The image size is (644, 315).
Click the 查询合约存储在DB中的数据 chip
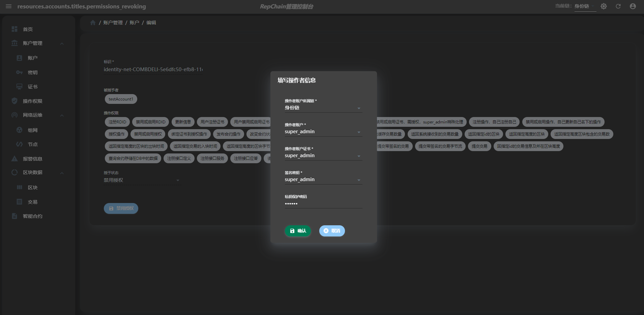(x=133, y=159)
